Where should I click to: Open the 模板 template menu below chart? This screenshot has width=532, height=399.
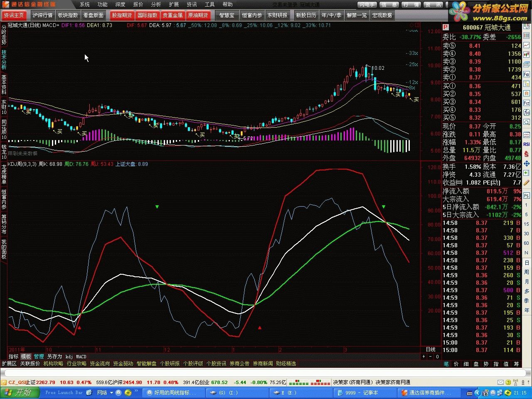coord(26,357)
